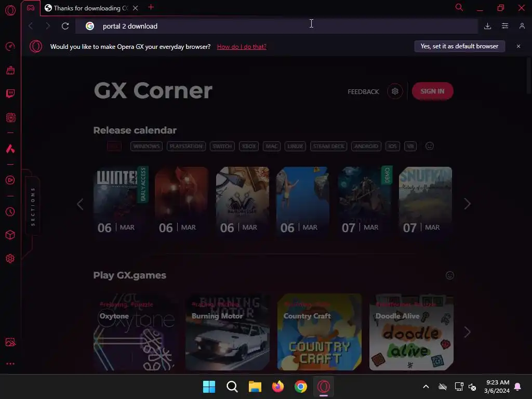Open the Oxytone game tile
Screen dimensions: 532x399
point(135,332)
